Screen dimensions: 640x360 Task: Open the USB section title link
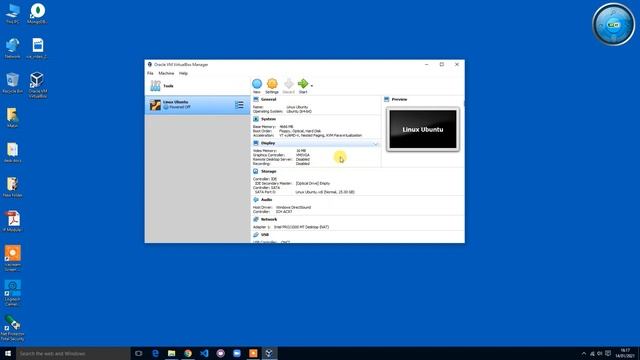265,235
